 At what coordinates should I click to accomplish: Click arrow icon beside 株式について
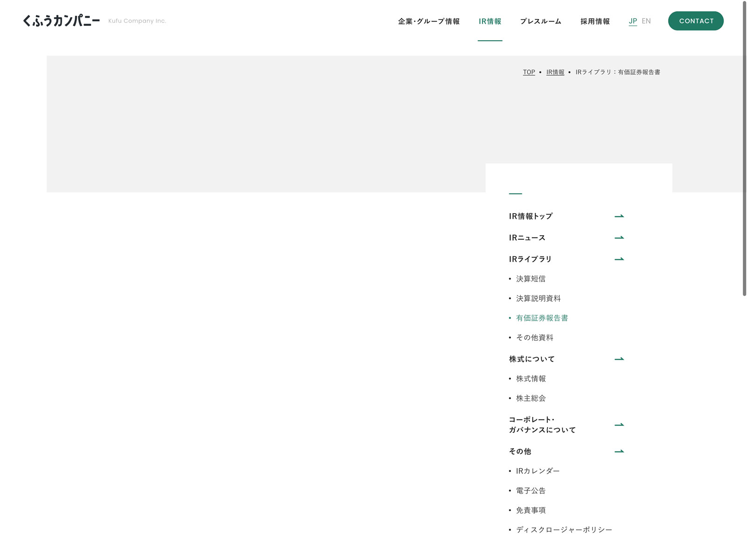pyautogui.click(x=619, y=359)
